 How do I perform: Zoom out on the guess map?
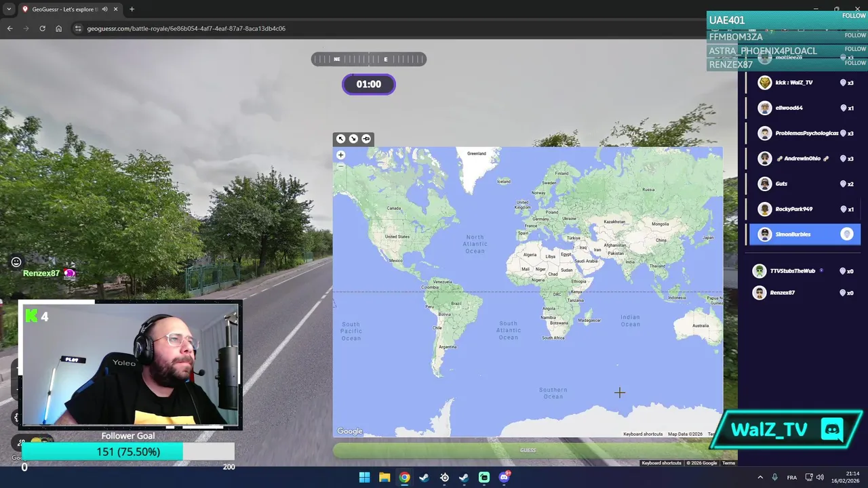click(x=341, y=166)
